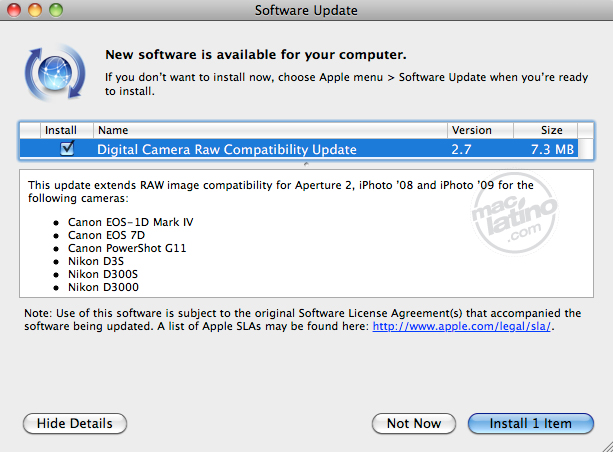The height and width of the screenshot is (452, 613).
Task: Sort updates by Size column header
Action: point(545,130)
